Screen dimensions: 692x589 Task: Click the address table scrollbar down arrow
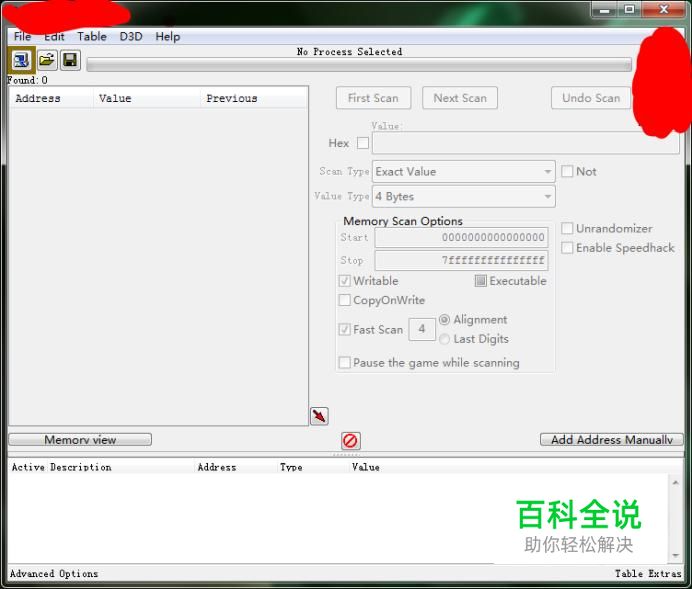(676, 555)
